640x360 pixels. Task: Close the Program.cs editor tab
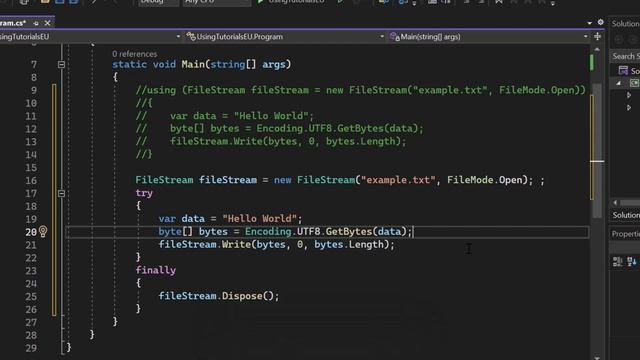(x=47, y=23)
